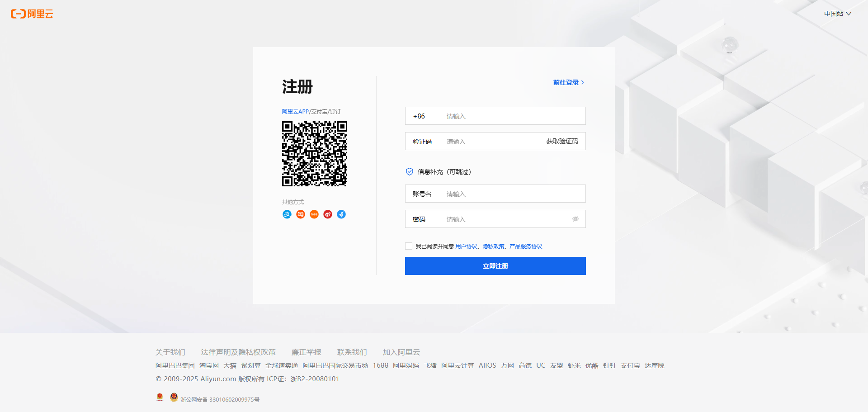Open 加入阿里云 footer link
Viewport: 868px width, 412px height.
401,352
